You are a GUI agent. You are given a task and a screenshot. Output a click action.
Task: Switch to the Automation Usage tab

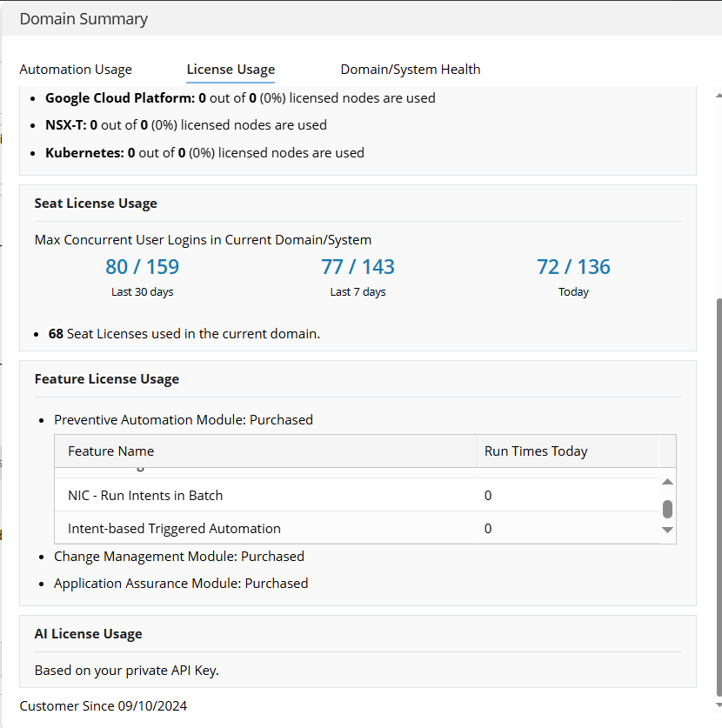pos(76,70)
